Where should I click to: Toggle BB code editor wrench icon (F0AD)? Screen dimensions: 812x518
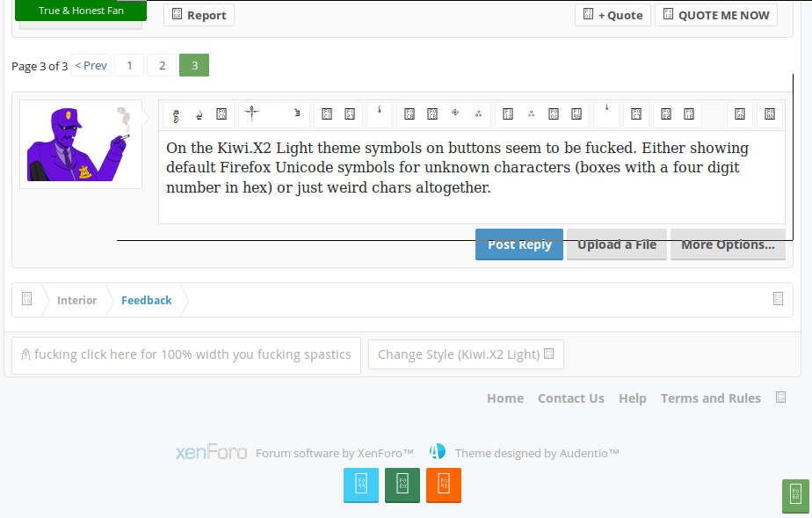tap(770, 114)
